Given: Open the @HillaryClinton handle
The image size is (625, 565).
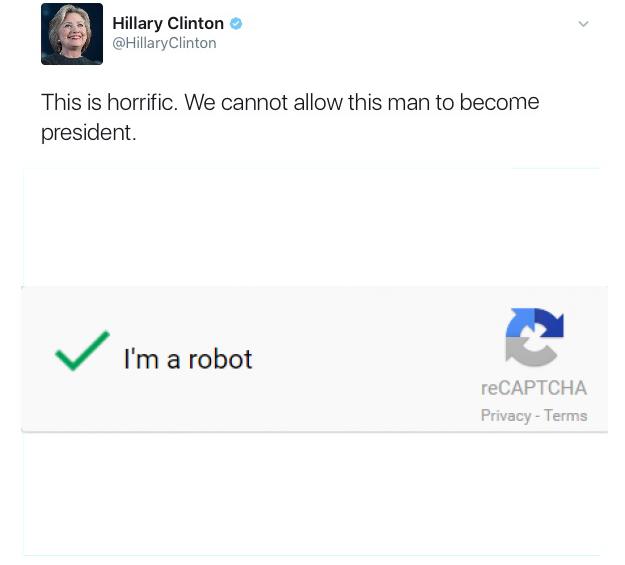Looking at the screenshot, I should click(x=164, y=43).
